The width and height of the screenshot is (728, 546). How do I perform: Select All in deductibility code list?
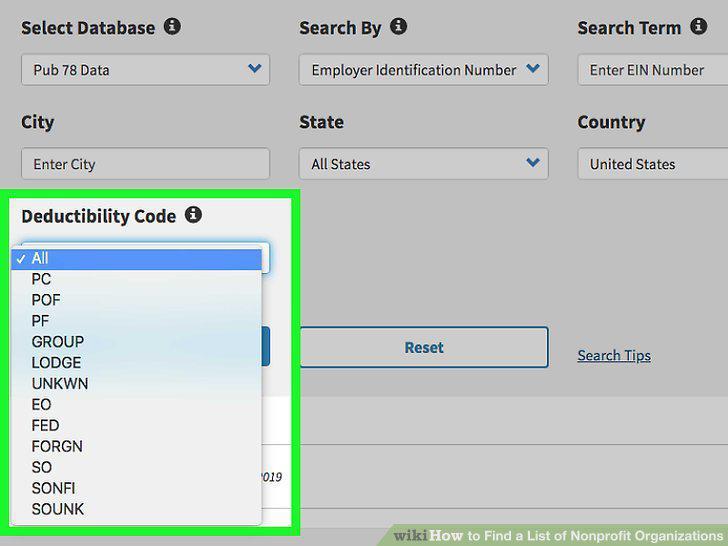(136, 259)
